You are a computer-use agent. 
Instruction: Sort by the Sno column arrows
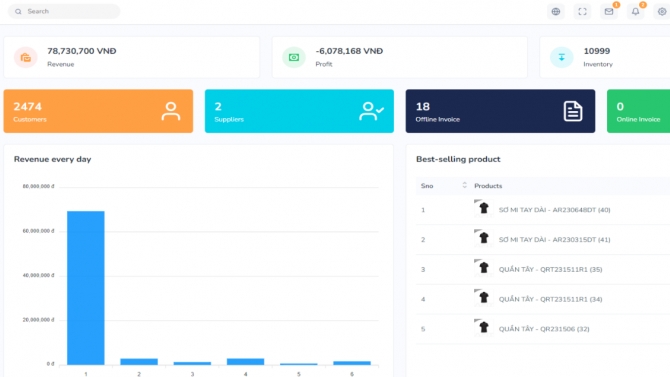point(464,186)
